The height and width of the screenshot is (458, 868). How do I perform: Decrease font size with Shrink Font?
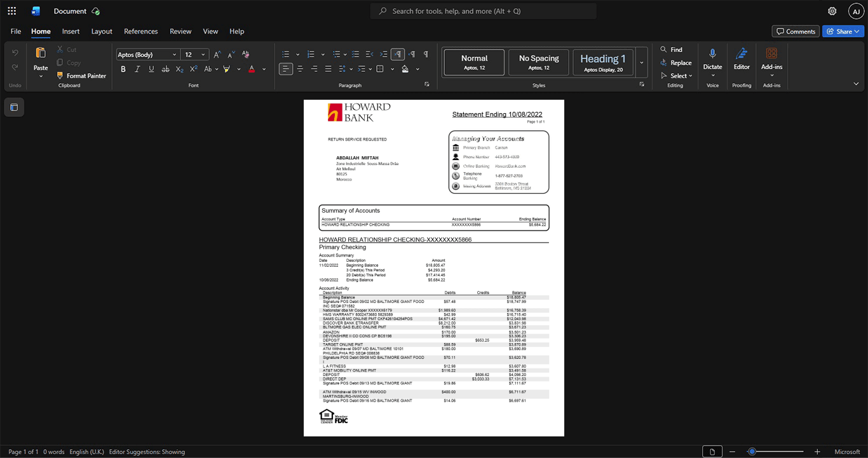tap(231, 55)
